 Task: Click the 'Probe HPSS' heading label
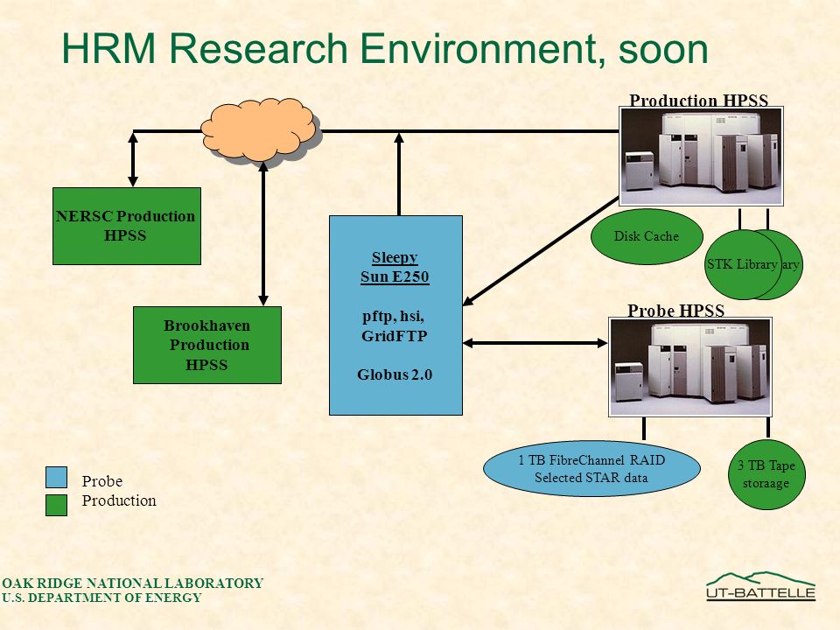click(x=675, y=311)
